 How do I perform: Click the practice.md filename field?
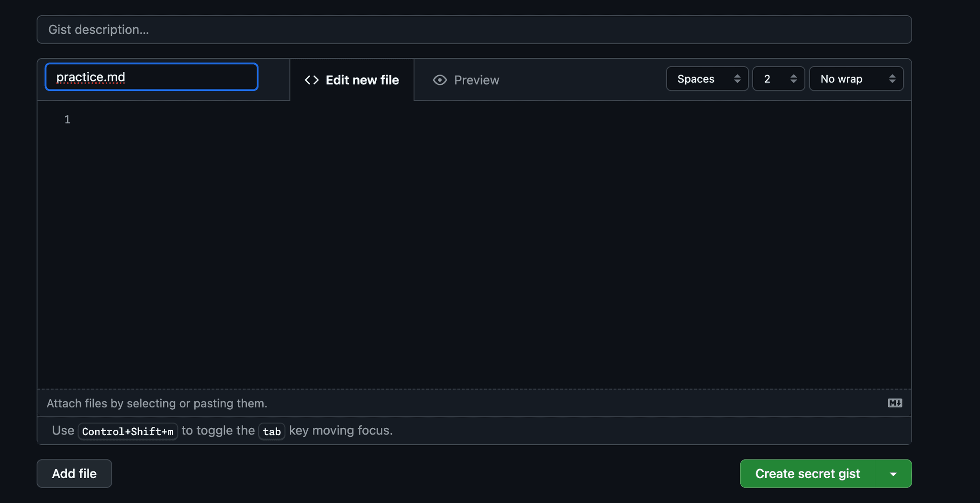[151, 77]
